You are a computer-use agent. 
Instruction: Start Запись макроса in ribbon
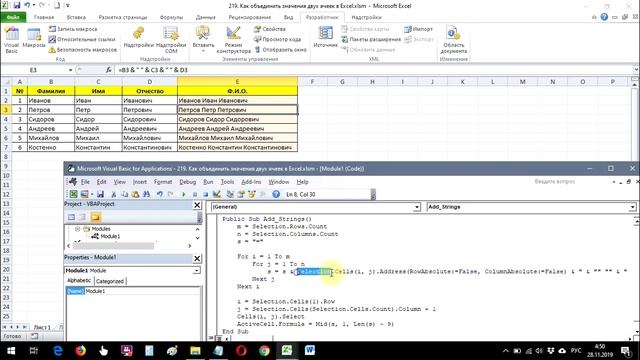tap(73, 29)
